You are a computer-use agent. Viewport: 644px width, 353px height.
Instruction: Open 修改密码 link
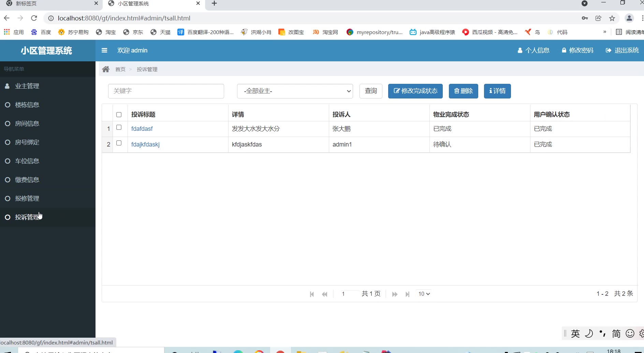tap(577, 50)
